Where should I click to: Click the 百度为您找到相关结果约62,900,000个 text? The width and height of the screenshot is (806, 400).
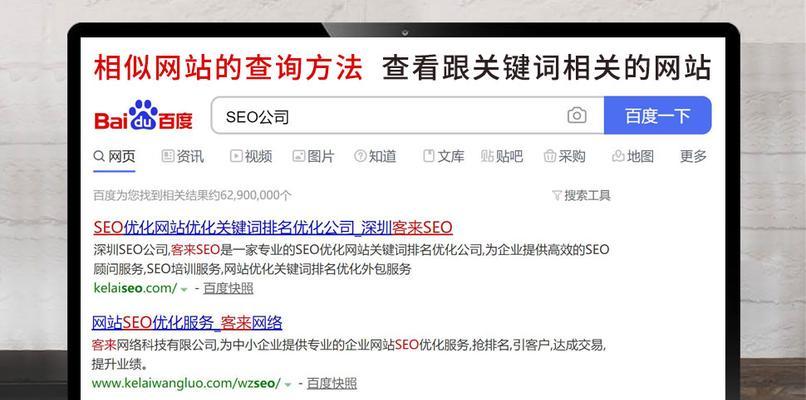point(192,195)
